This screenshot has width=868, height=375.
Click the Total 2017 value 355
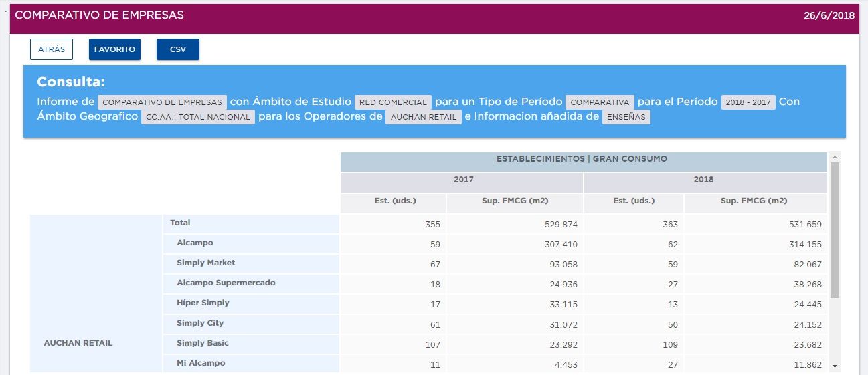[x=432, y=225]
